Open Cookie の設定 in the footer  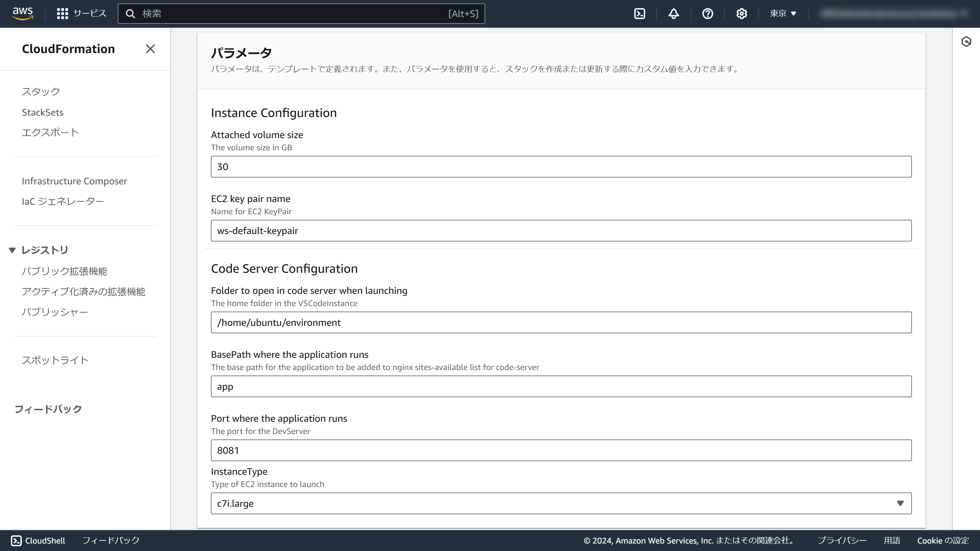coord(943,540)
